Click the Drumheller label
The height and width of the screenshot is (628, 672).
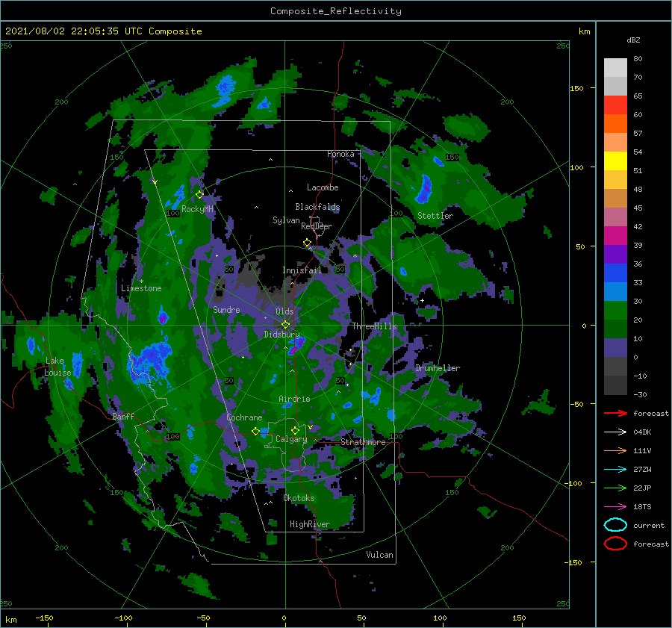[437, 368]
